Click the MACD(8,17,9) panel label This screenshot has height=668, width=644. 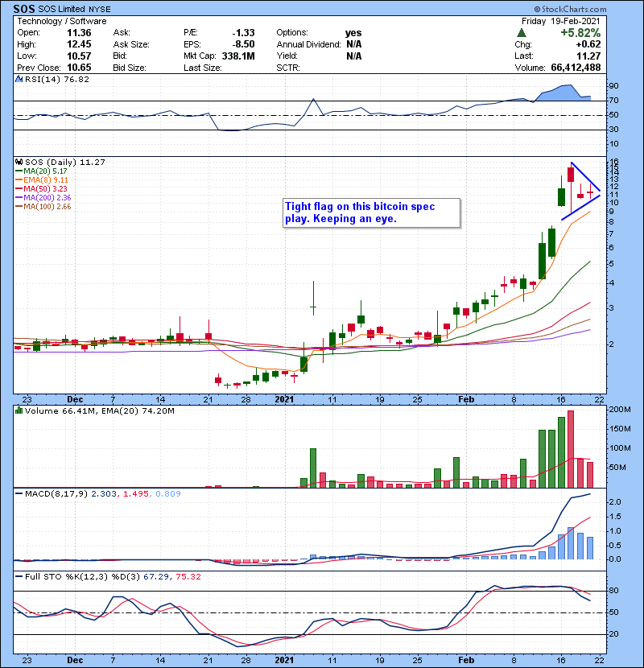pos(56,493)
